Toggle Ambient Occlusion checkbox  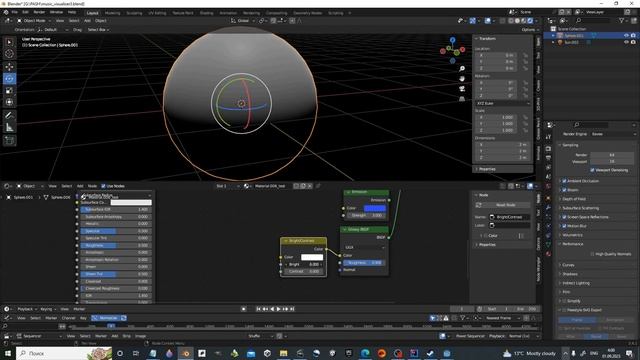tap(564, 181)
